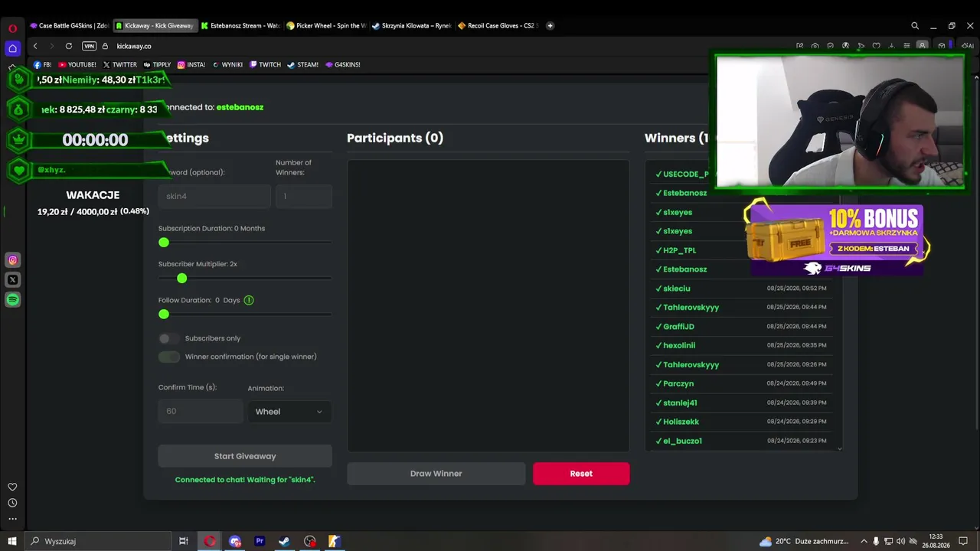Switch to Recoil Case Gloves tab
The height and width of the screenshot is (551, 980).
coord(498,25)
